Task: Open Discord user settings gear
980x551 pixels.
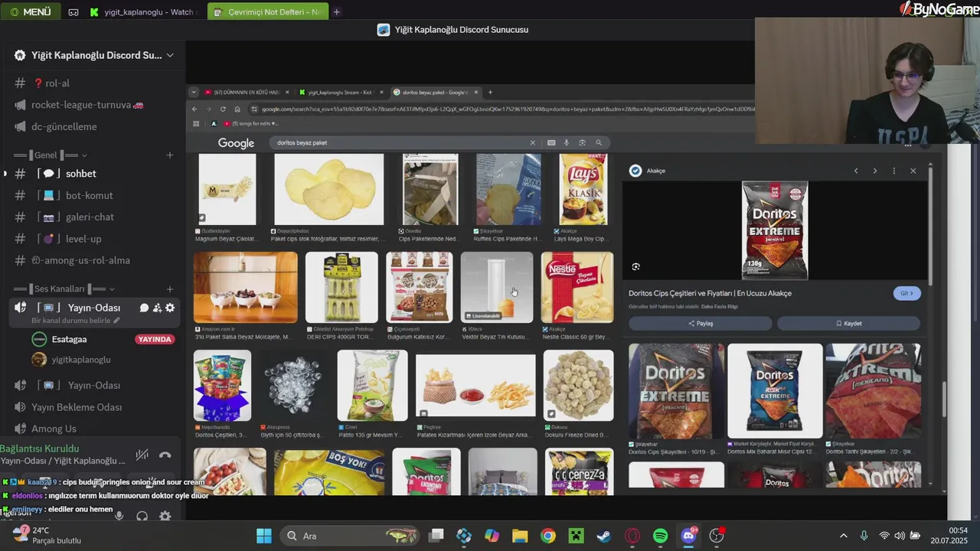Action: [165, 516]
